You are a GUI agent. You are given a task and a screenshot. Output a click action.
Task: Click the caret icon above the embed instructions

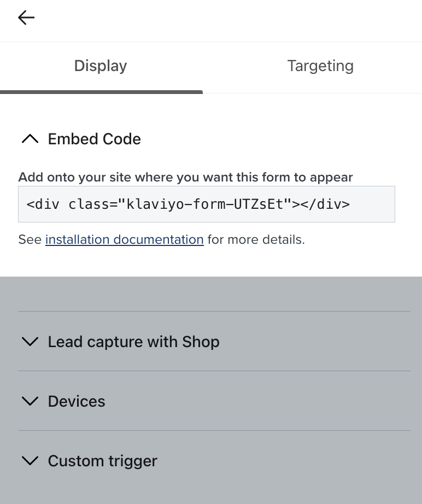pos(30,139)
